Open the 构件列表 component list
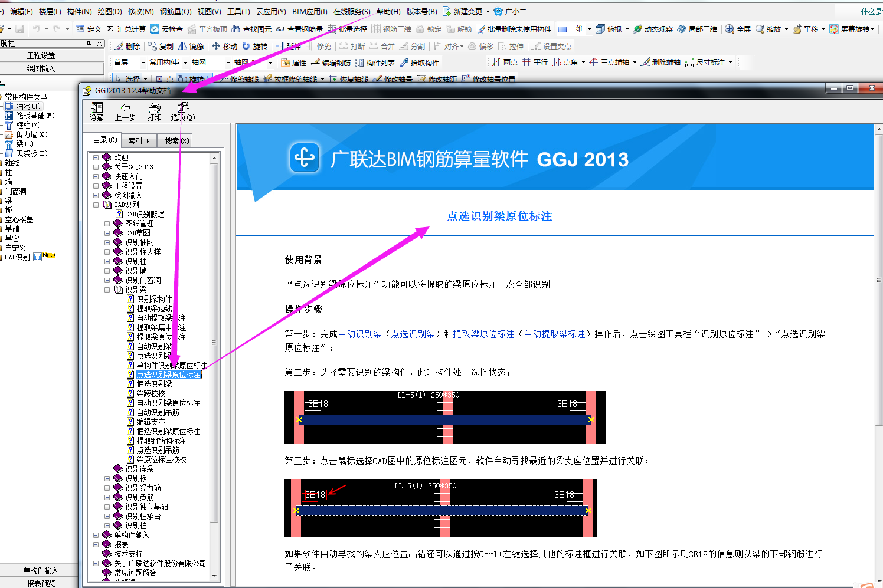Screen dimensions: 883x588 tap(375, 63)
